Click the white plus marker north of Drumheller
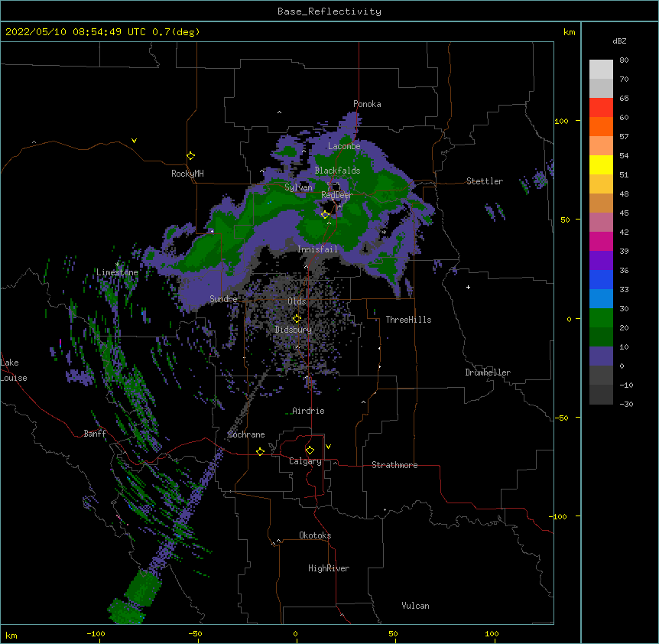The height and width of the screenshot is (644, 659). click(x=468, y=287)
